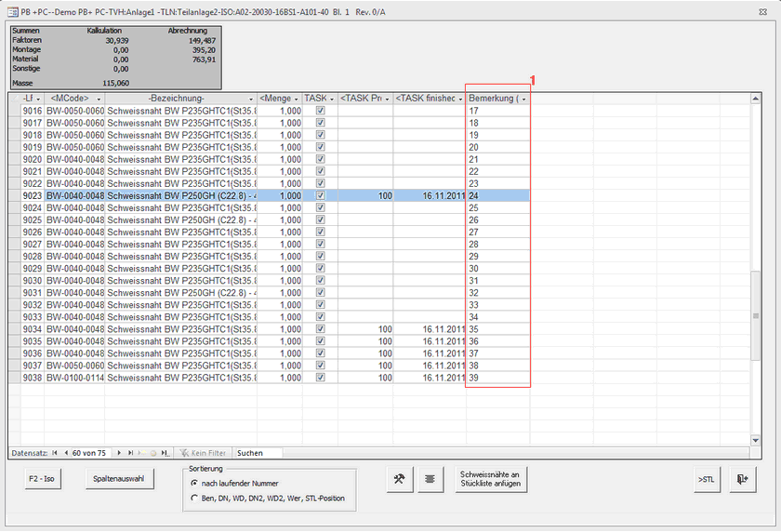The height and width of the screenshot is (532, 781).
Task: Go to first record in navigator
Action: pyautogui.click(x=55, y=453)
